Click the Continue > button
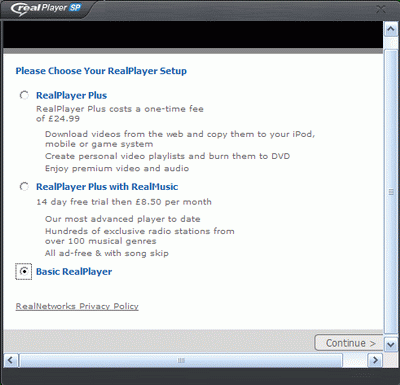This screenshot has height=385, width=400. coord(349,343)
